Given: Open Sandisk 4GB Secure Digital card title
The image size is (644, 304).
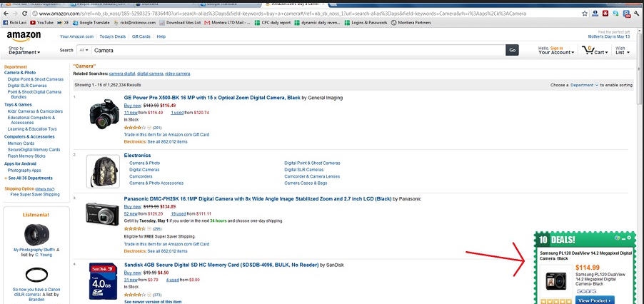Looking at the screenshot, I should click(x=221, y=265).
